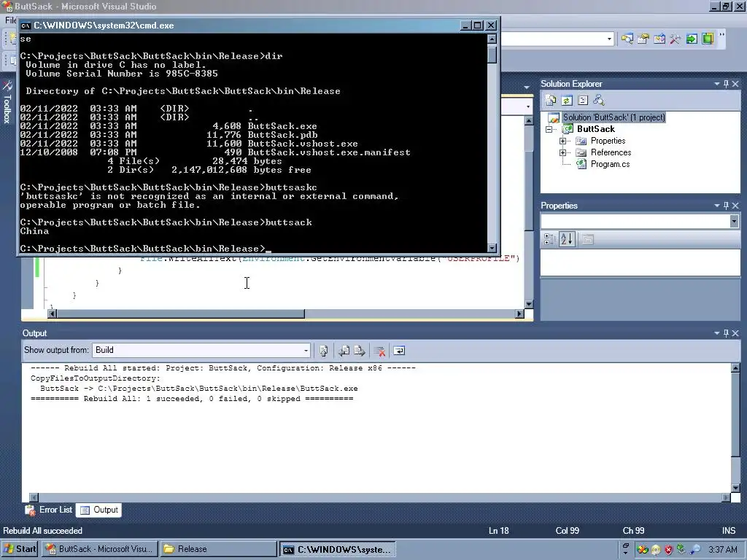Click code editor horizontal scroll left arrow

(53, 314)
